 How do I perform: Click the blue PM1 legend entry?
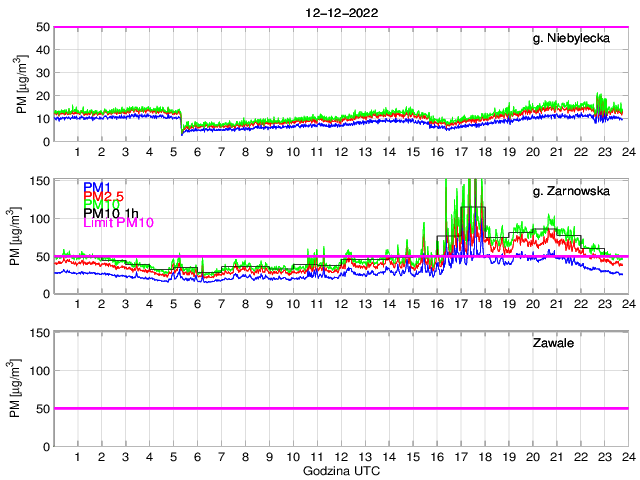98,187
